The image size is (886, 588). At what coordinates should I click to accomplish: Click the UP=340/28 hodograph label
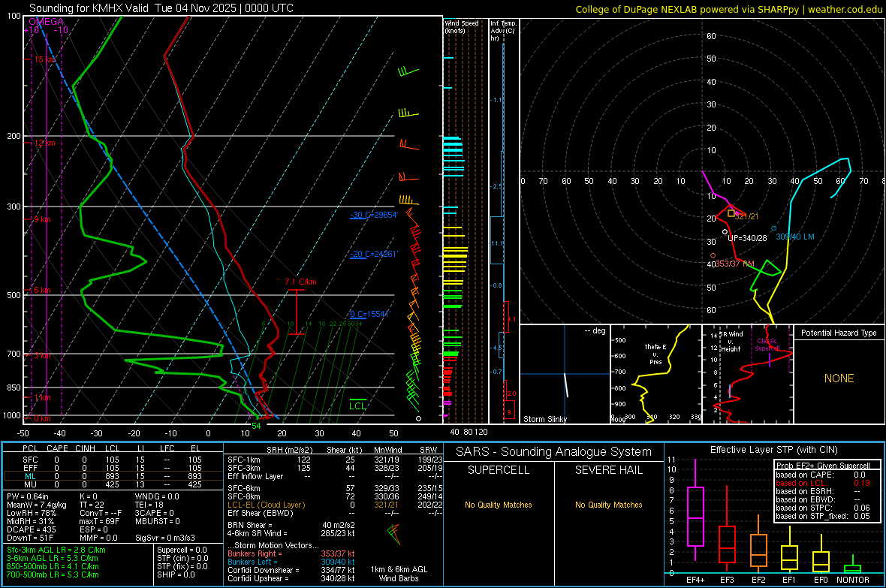(x=748, y=238)
